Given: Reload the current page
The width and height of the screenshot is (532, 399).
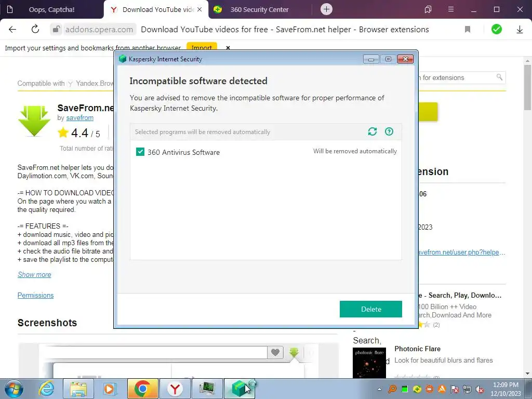Looking at the screenshot, I should point(35,29).
